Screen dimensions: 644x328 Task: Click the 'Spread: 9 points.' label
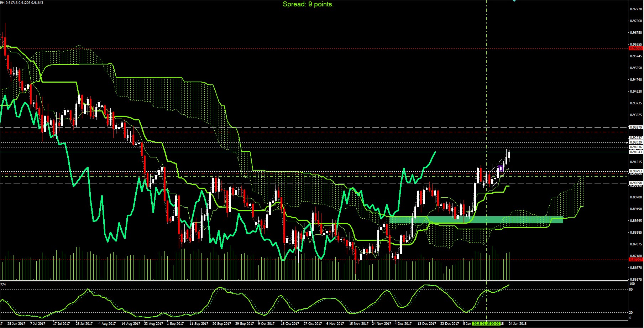308,4
